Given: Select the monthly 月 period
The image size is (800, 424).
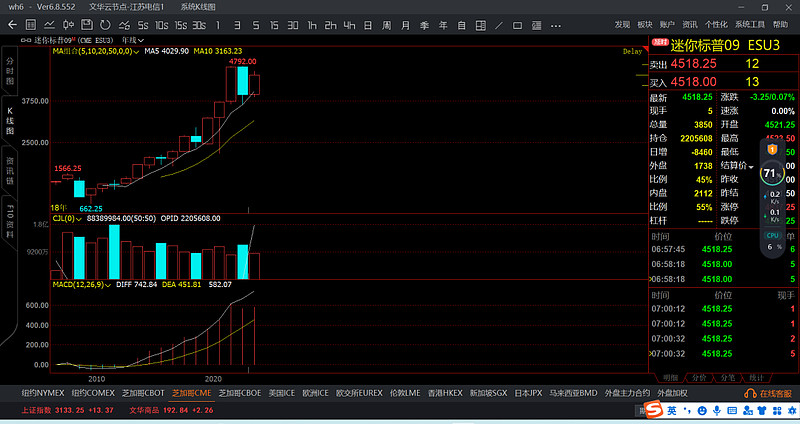Looking at the screenshot, I should (406, 25).
